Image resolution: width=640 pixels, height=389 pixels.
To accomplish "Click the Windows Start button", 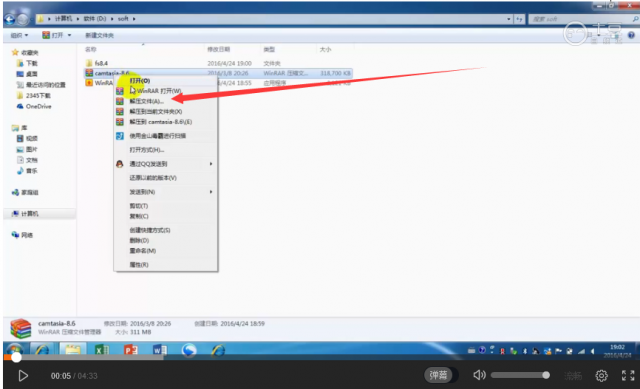I will [14, 350].
